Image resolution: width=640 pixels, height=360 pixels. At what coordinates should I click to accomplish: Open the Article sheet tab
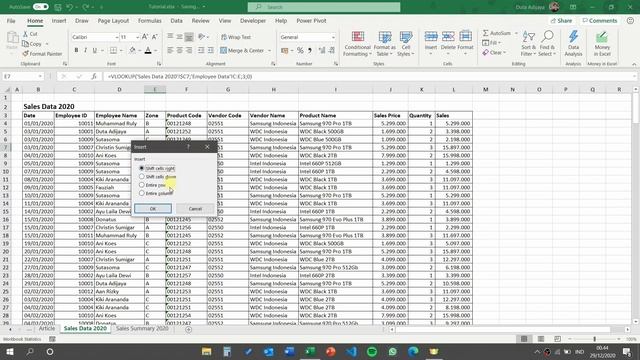coord(47,329)
